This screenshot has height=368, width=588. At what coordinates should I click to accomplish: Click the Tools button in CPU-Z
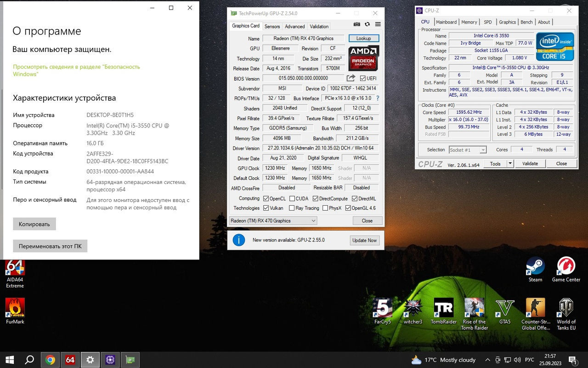click(495, 164)
